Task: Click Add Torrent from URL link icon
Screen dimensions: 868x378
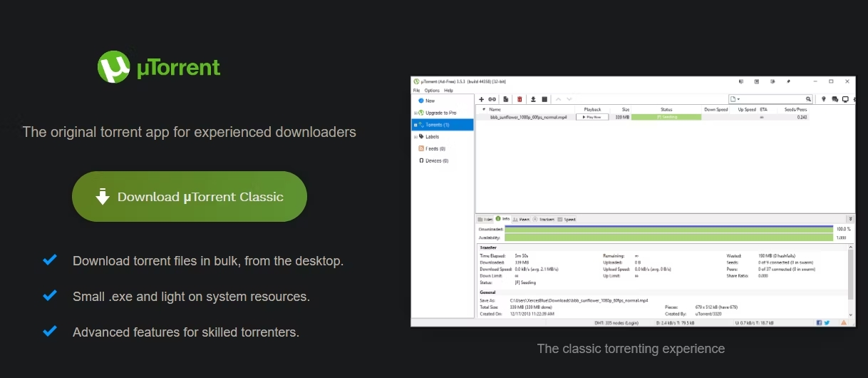Action: pyautogui.click(x=492, y=99)
